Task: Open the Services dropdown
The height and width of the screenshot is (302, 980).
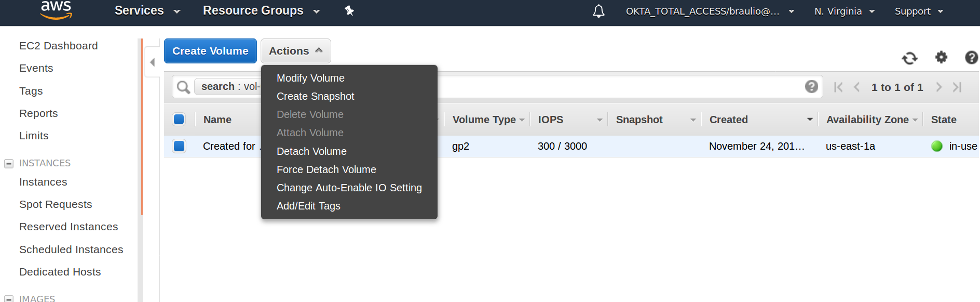Action: coord(147,11)
